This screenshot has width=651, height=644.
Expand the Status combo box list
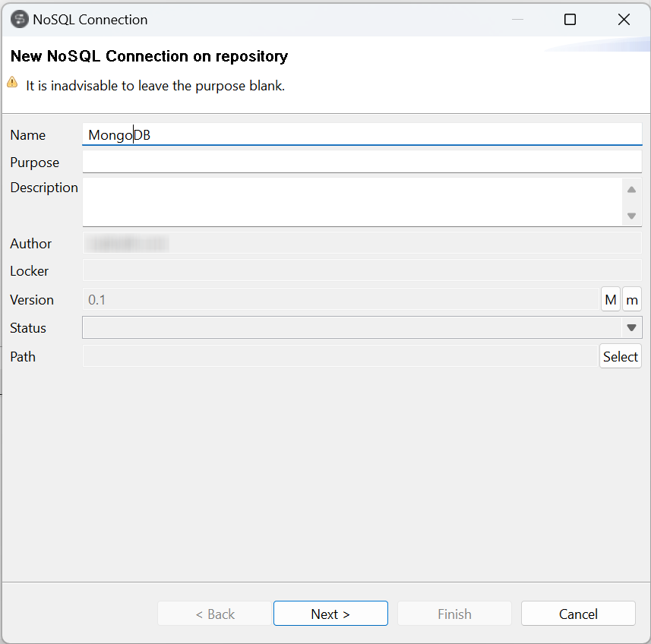pos(631,327)
